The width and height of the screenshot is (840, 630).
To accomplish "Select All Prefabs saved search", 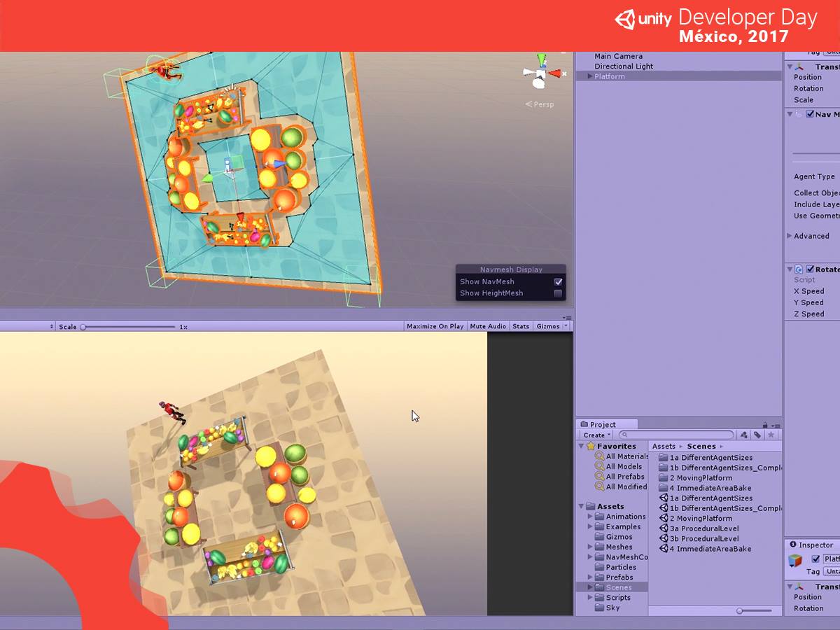I will (x=625, y=477).
